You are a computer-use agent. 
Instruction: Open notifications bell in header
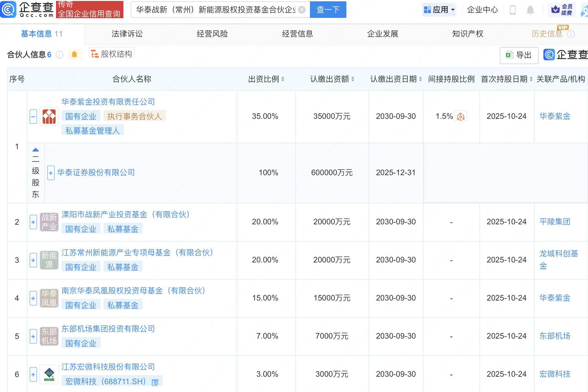coord(530,10)
